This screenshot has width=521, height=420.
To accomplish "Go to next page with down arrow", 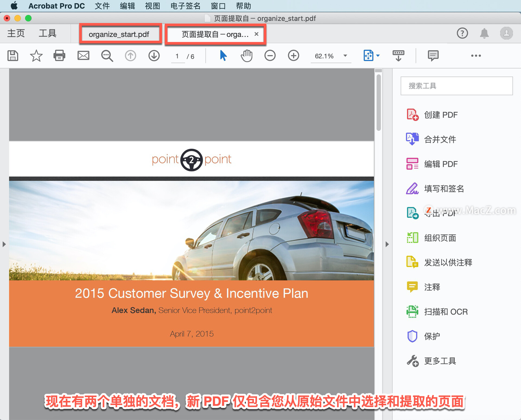I will click(x=154, y=56).
